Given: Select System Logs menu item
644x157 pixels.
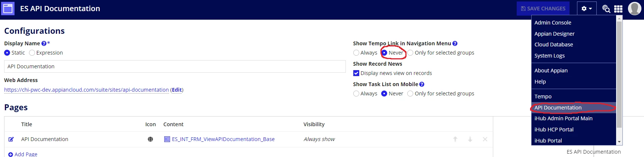Looking at the screenshot, I should point(574,56).
